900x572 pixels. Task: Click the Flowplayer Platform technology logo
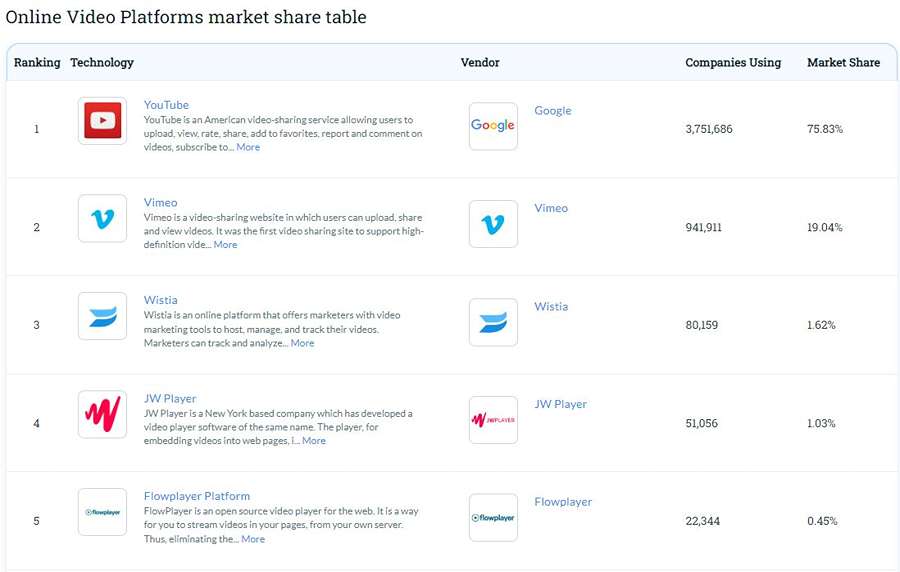coord(102,512)
